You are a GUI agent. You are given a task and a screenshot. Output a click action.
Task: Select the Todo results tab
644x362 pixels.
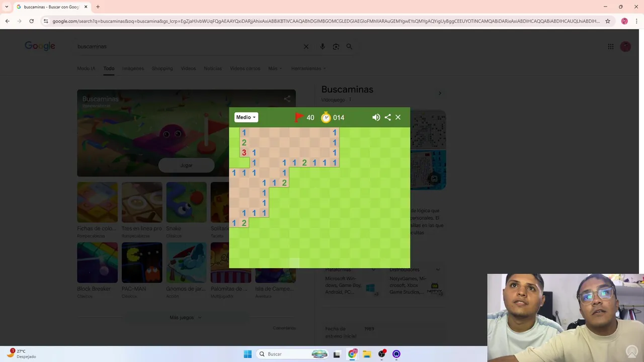pyautogui.click(x=109, y=68)
